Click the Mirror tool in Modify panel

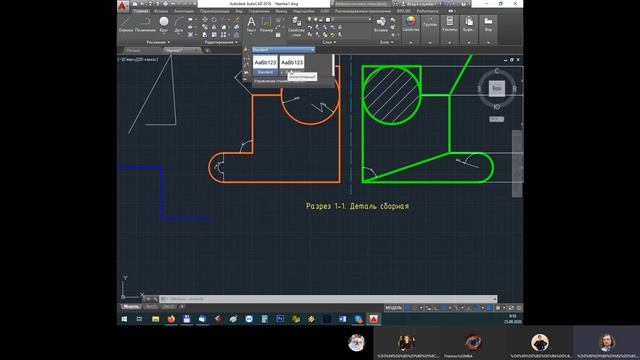214,27
